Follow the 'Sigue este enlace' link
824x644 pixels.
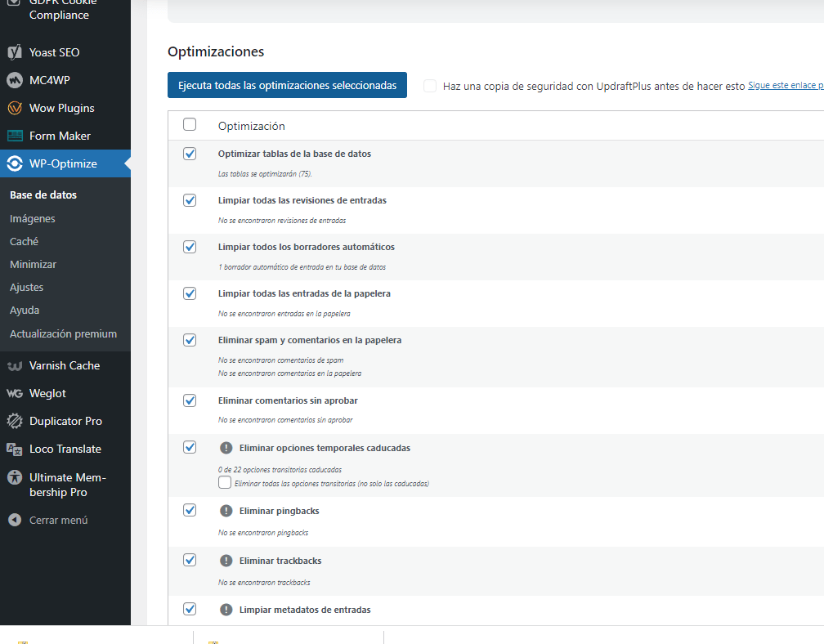coord(786,85)
